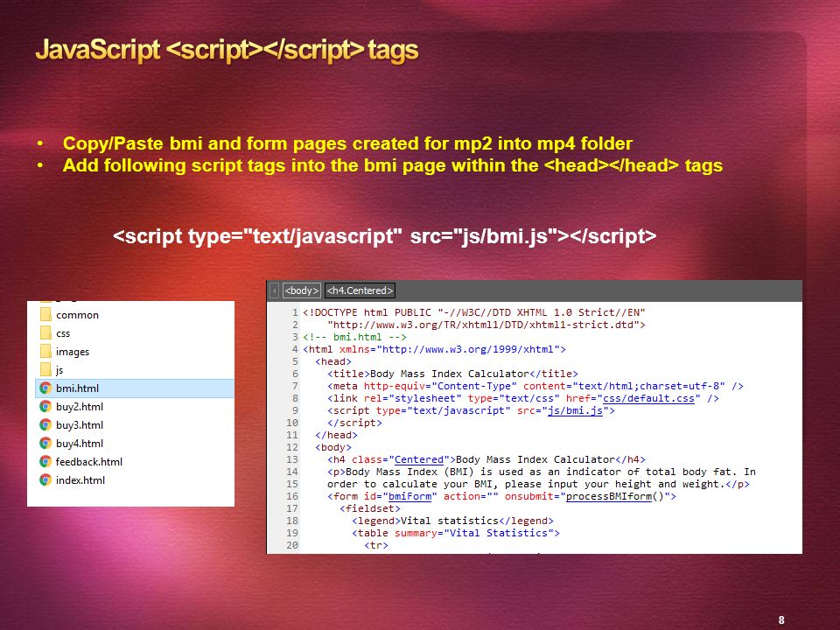Follow the css/default.css link in code
Screen dimensions: 840x630
click(x=648, y=398)
